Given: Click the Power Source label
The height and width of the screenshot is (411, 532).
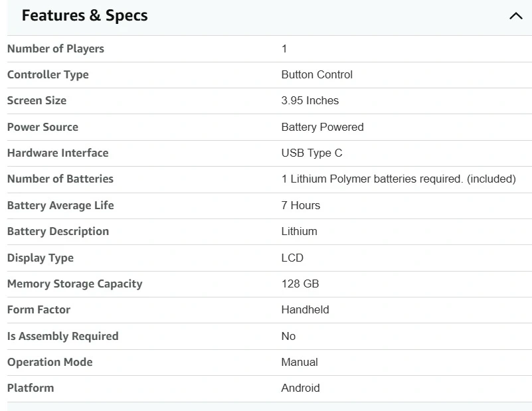Looking at the screenshot, I should [43, 127].
